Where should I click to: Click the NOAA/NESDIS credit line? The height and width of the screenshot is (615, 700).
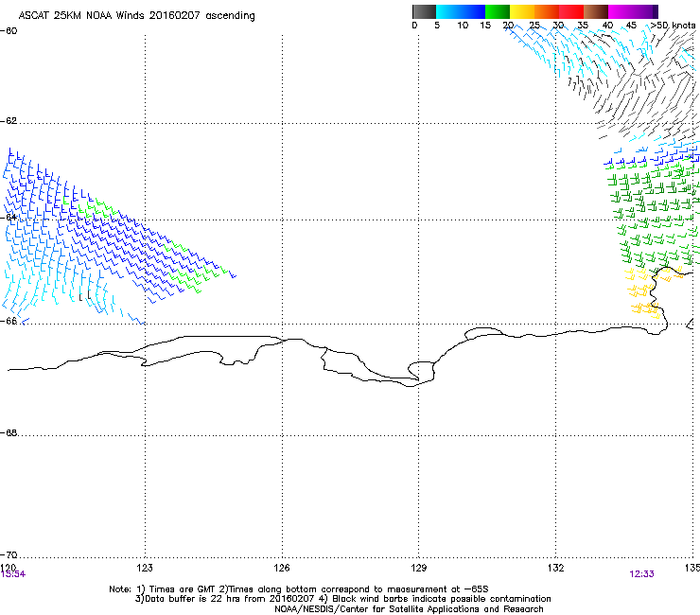409,609
